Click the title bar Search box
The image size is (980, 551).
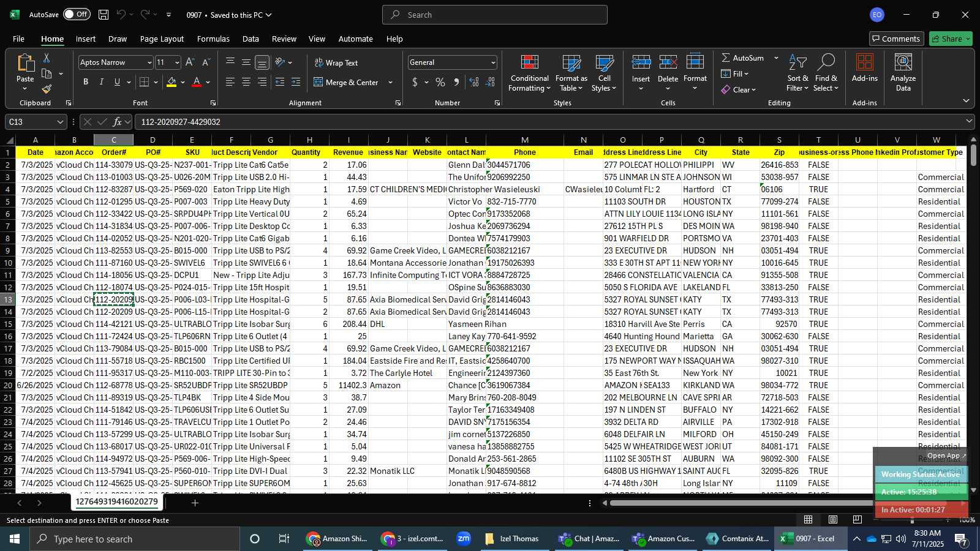(x=495, y=15)
